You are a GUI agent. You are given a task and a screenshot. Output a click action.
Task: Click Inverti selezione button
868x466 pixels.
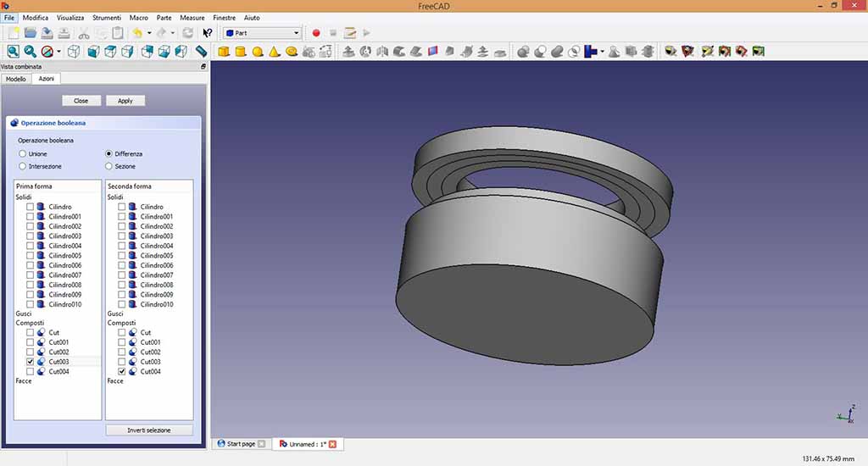pyautogui.click(x=149, y=430)
